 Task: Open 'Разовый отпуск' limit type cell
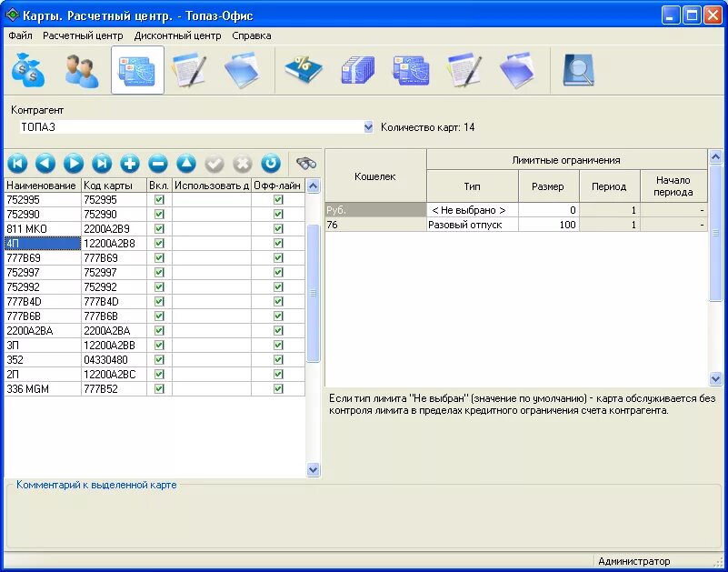click(x=473, y=225)
